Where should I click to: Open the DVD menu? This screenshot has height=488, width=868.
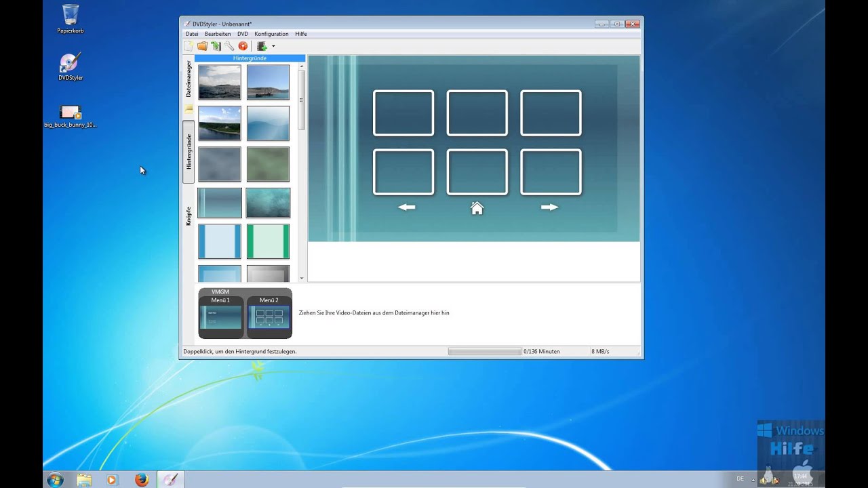click(243, 34)
